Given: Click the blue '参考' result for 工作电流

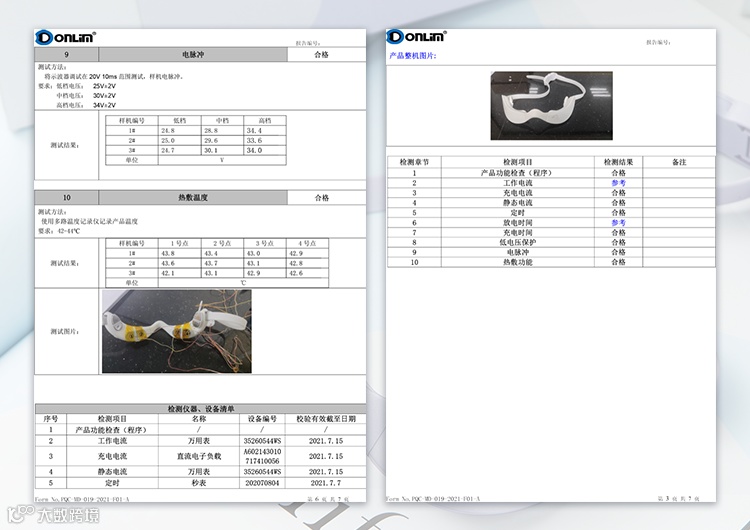Looking at the screenshot, I should (x=618, y=183).
